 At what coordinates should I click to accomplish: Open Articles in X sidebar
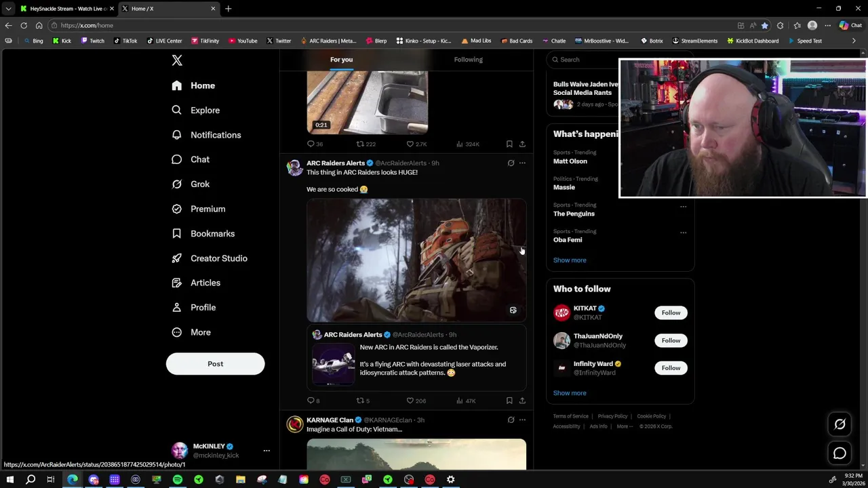195,283
